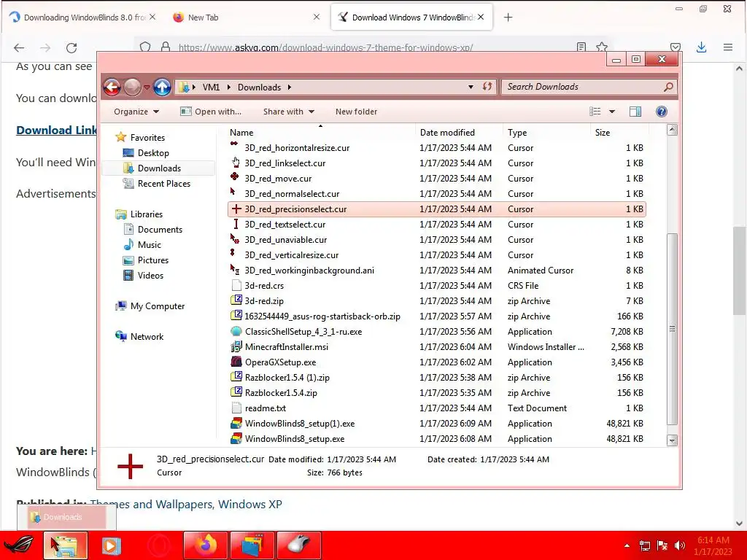Sort files by Name column header
747x560 pixels.
[x=321, y=133]
